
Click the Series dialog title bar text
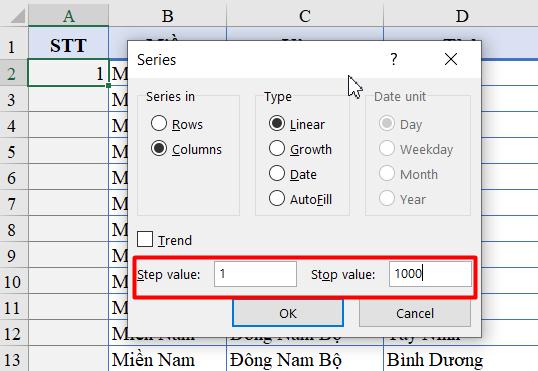click(156, 60)
